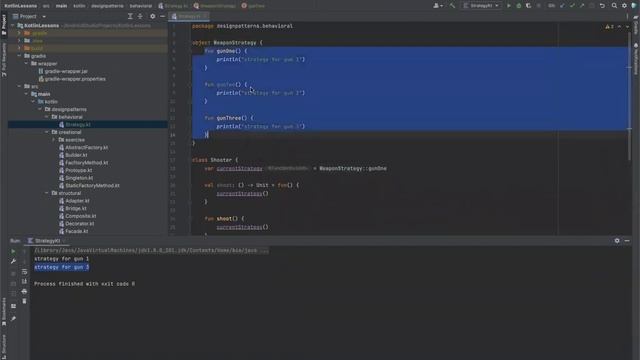This screenshot has width=640, height=360.
Task: Go to next highlighted error arrow
Action: tap(627, 27)
